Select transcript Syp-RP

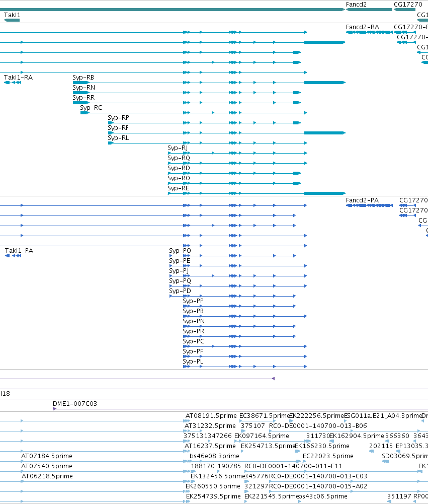[x=204, y=123]
